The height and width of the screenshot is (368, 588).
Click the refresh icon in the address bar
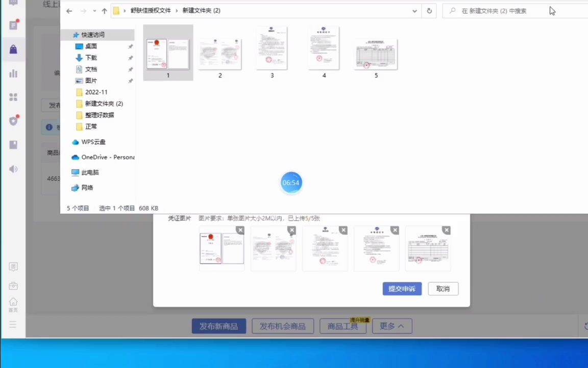click(429, 11)
